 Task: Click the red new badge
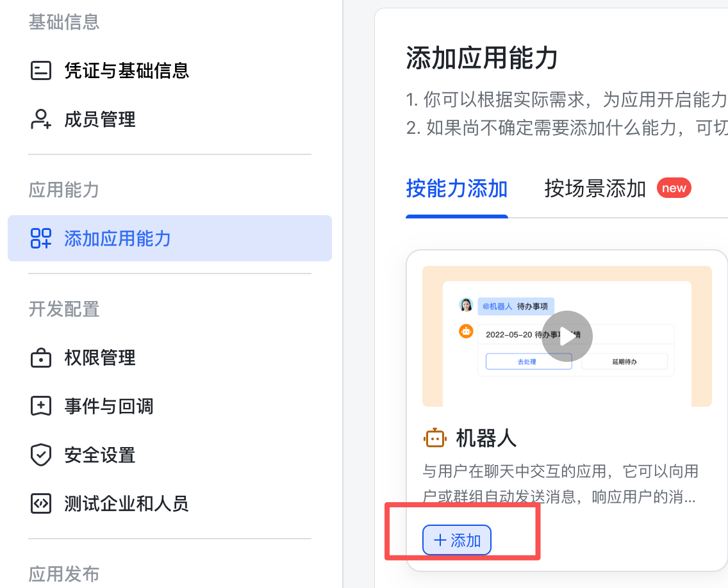click(x=674, y=188)
